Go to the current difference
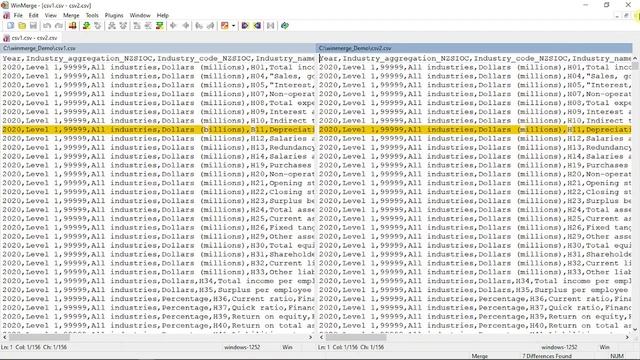The height and width of the screenshot is (360, 640). (x=148, y=26)
